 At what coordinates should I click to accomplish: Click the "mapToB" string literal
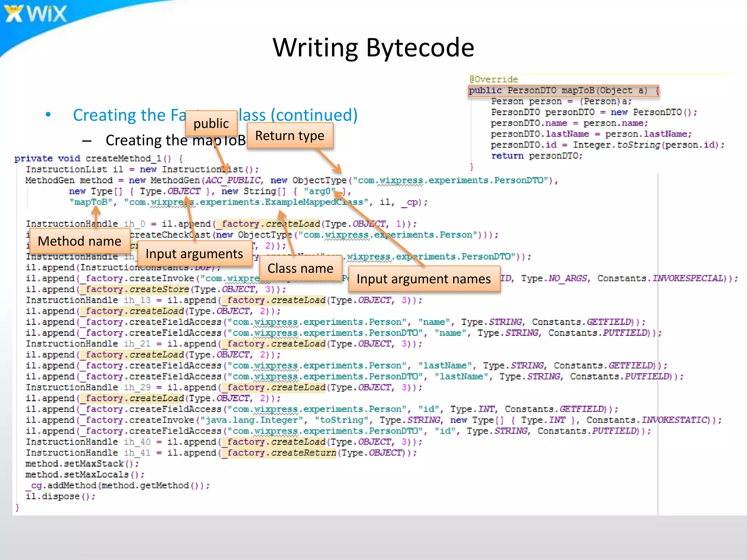tap(91, 202)
